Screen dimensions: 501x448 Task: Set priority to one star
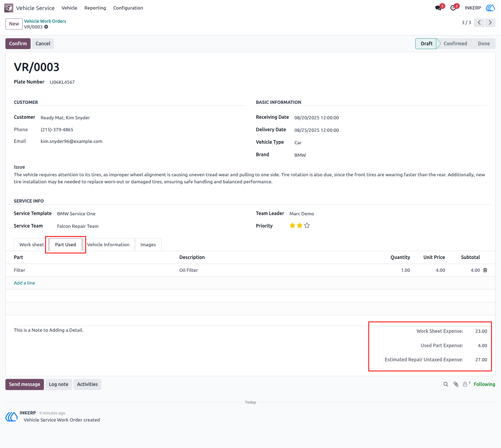tap(292, 226)
